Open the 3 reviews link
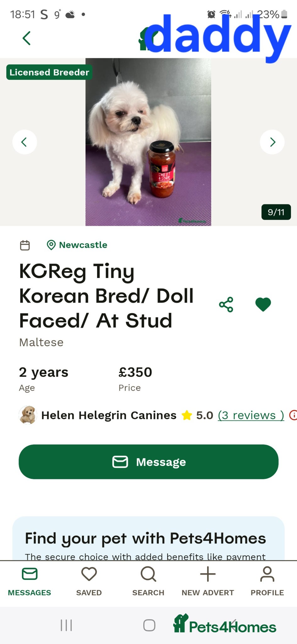Viewport: 297px width, 644px height. 251,415
